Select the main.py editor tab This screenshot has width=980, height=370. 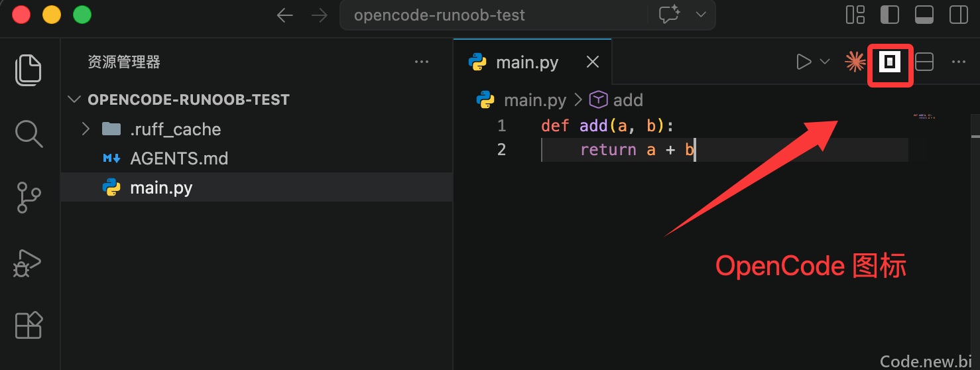point(532,62)
